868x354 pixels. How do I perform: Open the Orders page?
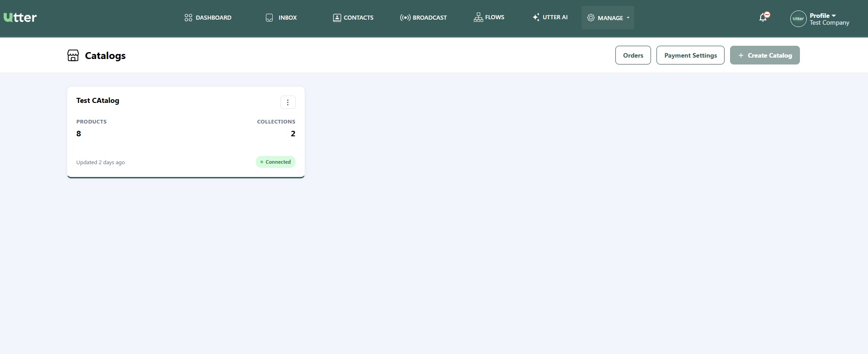633,55
